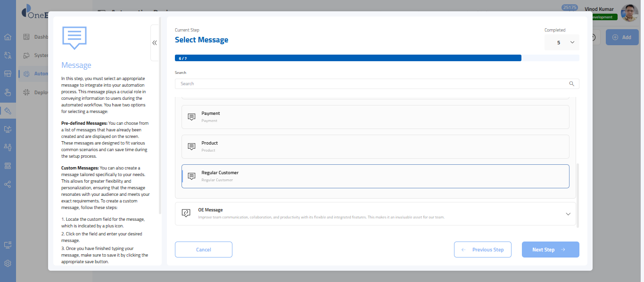
Task: Select the Regular Customer message
Action: pos(375,176)
